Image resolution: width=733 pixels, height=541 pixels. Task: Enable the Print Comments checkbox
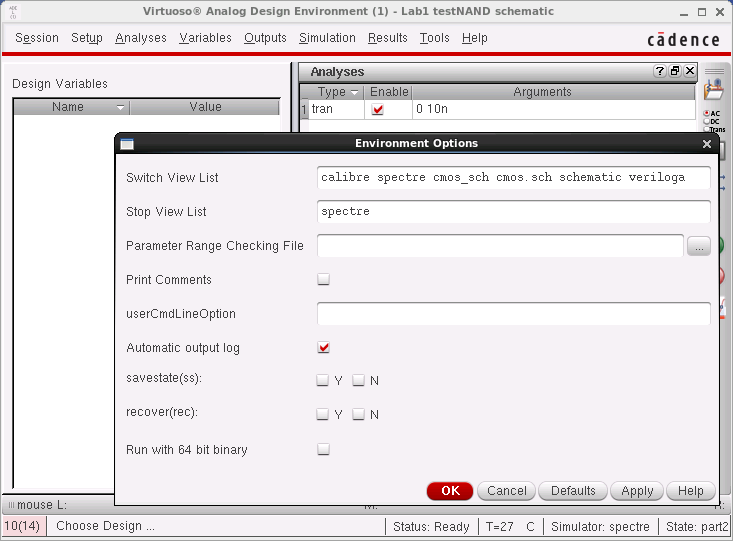323,279
